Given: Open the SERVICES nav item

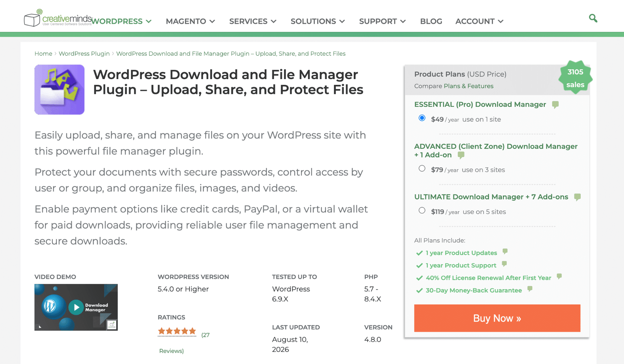Looking at the screenshot, I should click(x=248, y=21).
